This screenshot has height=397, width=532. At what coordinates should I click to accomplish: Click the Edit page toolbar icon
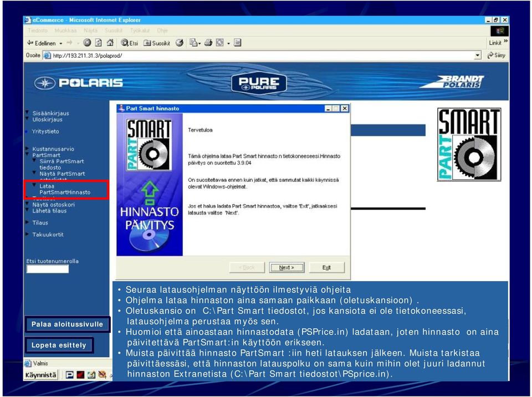point(220,43)
